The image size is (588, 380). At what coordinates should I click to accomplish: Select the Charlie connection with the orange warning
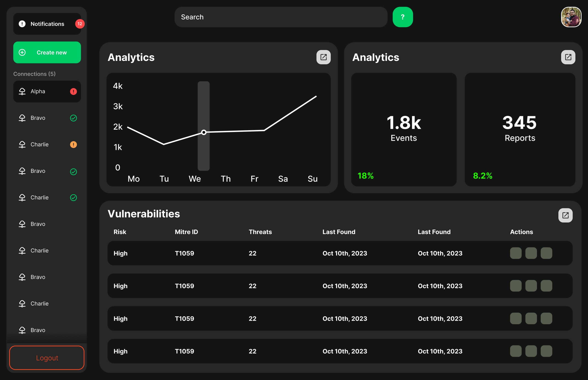click(47, 145)
